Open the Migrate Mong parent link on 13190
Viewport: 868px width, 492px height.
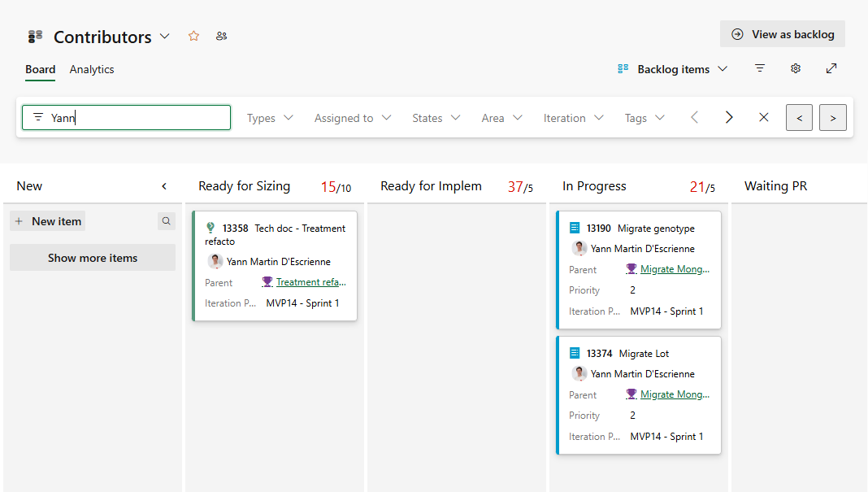pyautogui.click(x=674, y=268)
